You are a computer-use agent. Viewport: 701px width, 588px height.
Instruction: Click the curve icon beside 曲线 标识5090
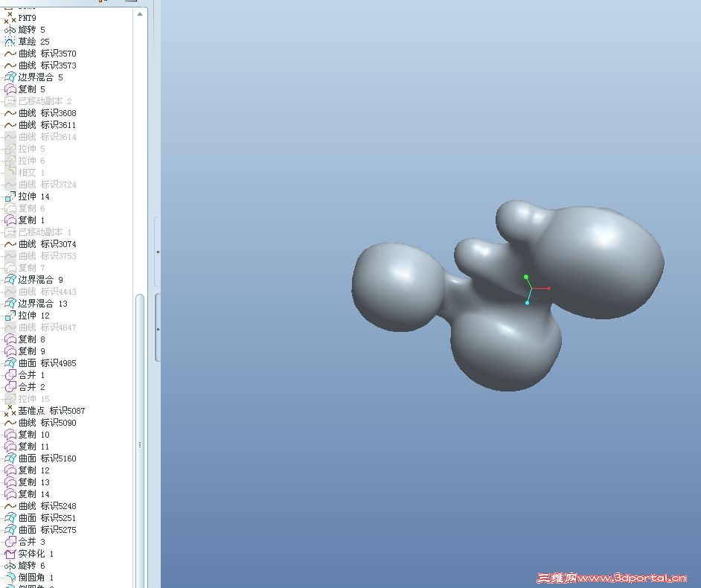point(10,423)
